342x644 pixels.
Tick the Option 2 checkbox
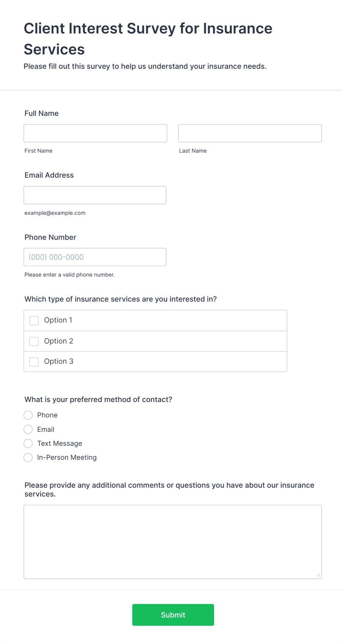[x=34, y=341]
